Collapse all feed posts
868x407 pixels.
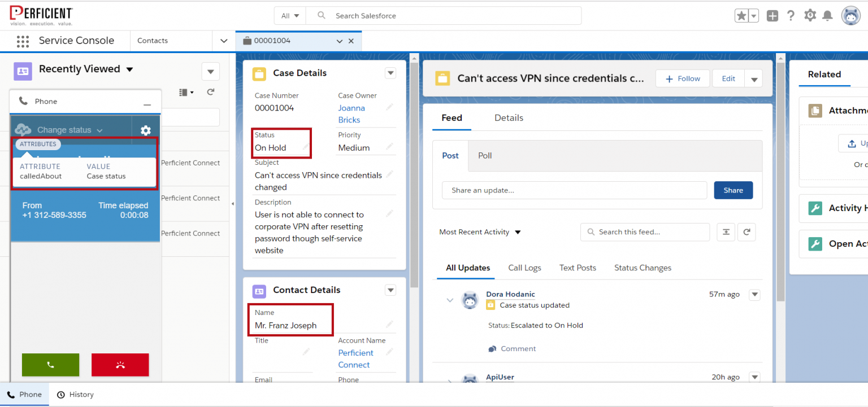(726, 231)
